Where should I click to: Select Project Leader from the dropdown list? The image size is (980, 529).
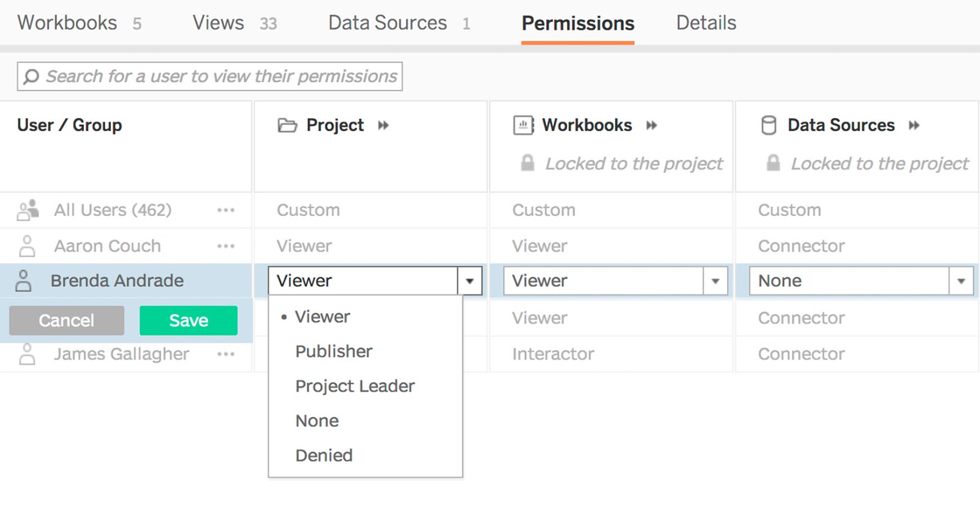354,386
